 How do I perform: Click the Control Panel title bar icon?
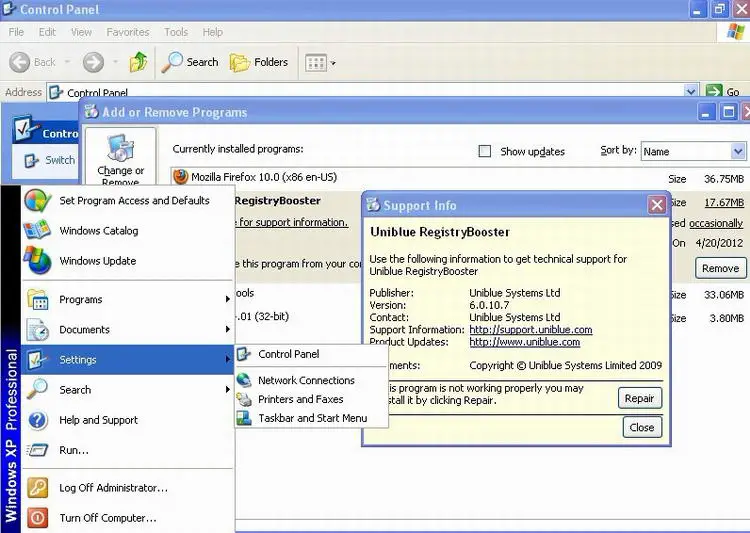(x=10, y=9)
